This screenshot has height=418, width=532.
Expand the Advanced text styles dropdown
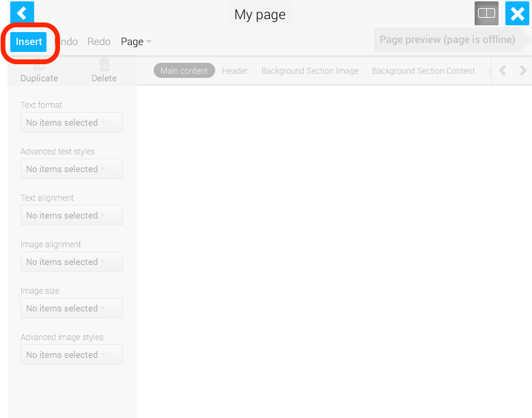coord(72,169)
